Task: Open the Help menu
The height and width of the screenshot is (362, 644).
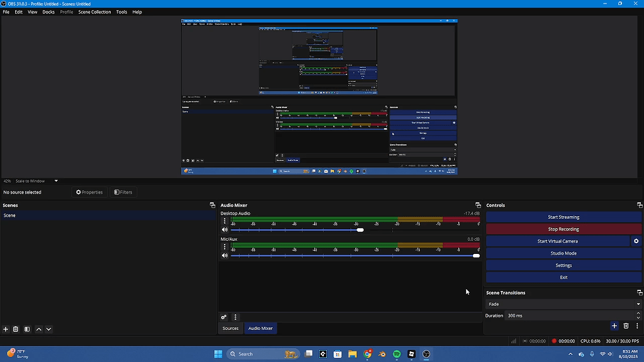Action: point(137,12)
